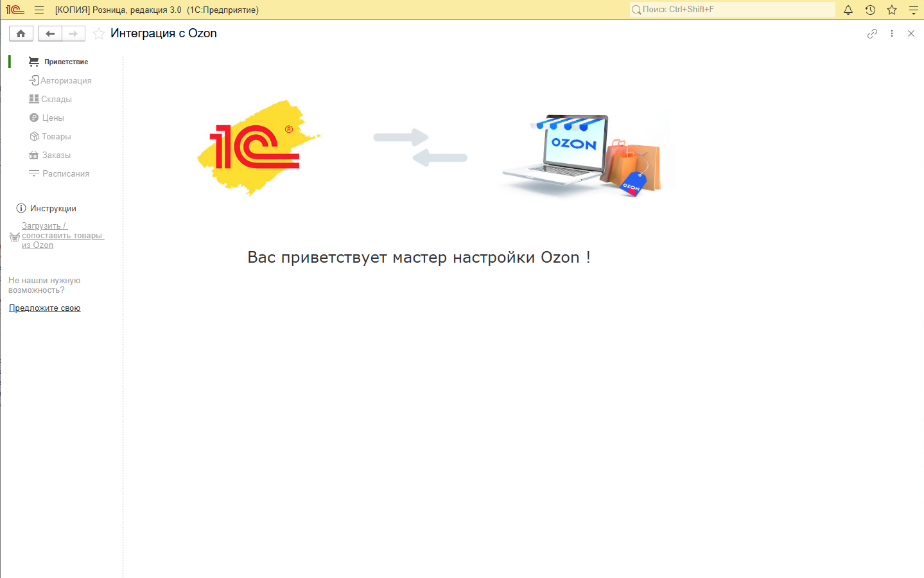The width and height of the screenshot is (924, 578).
Task: Open the Товары section
Action: (56, 136)
